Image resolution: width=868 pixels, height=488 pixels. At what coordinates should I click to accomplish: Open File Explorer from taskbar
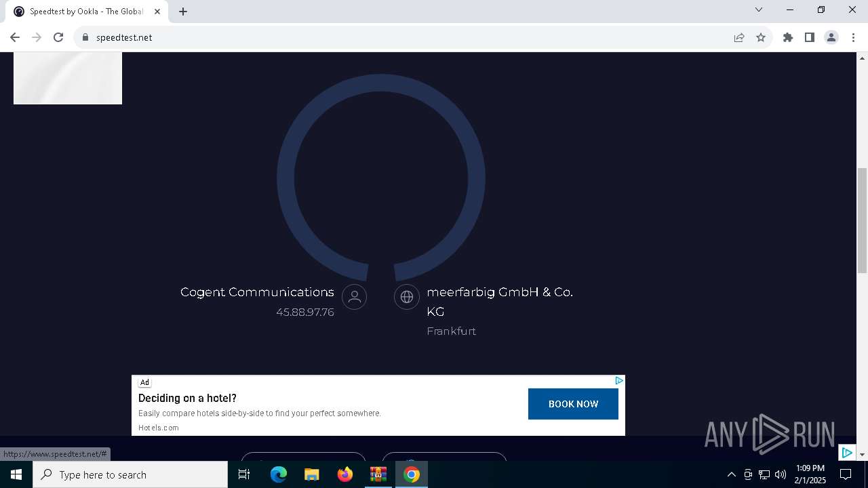pyautogui.click(x=311, y=474)
